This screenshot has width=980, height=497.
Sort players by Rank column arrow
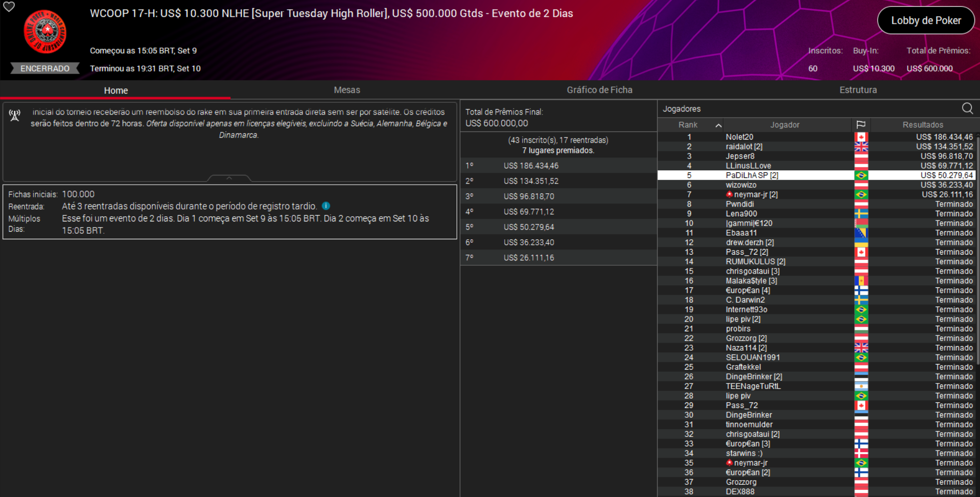click(718, 125)
